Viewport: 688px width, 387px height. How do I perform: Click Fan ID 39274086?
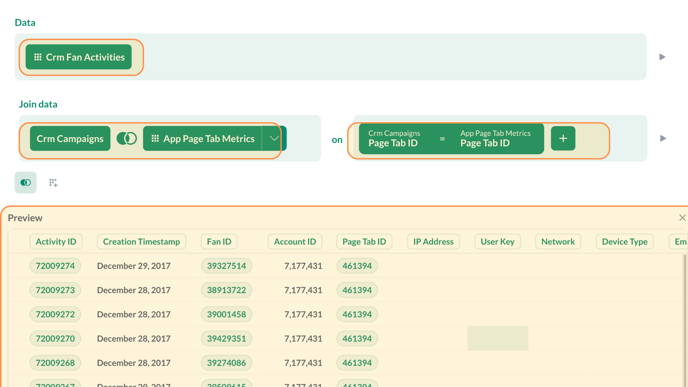(x=226, y=363)
